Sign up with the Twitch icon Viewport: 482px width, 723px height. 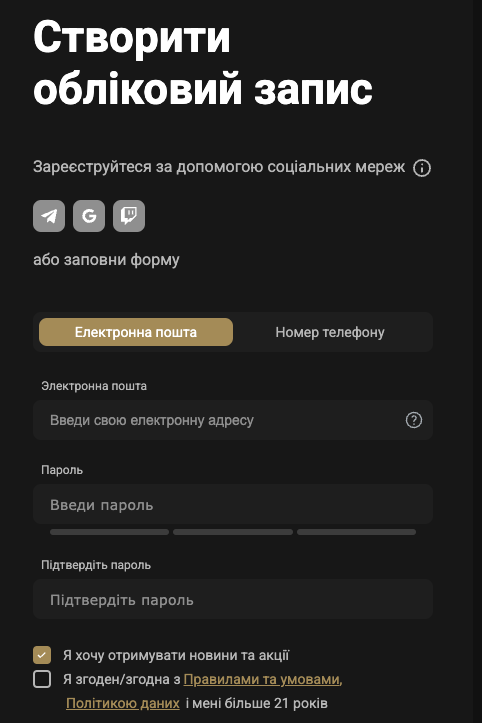click(129, 216)
